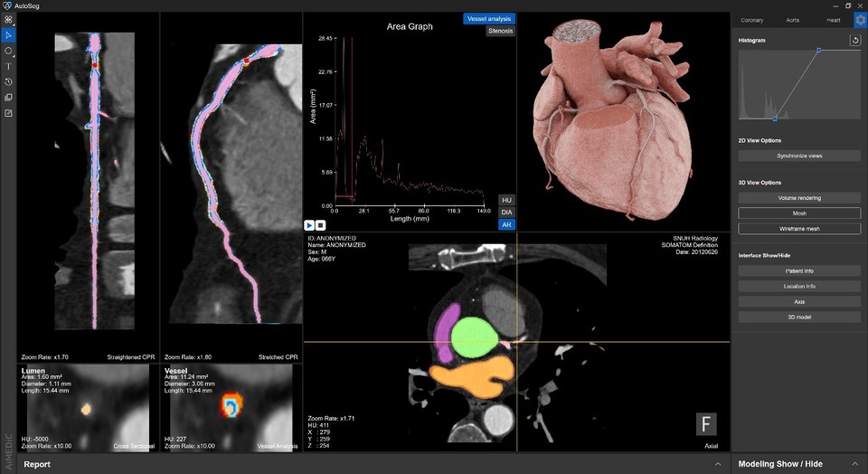Click the upper histogram curve control point
Screen dimensions: 868x474
(x=818, y=51)
